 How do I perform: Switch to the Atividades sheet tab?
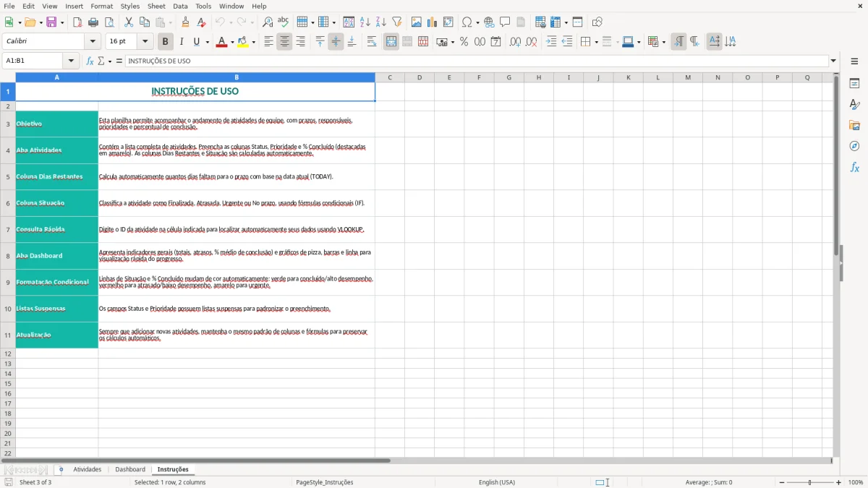[88, 470]
